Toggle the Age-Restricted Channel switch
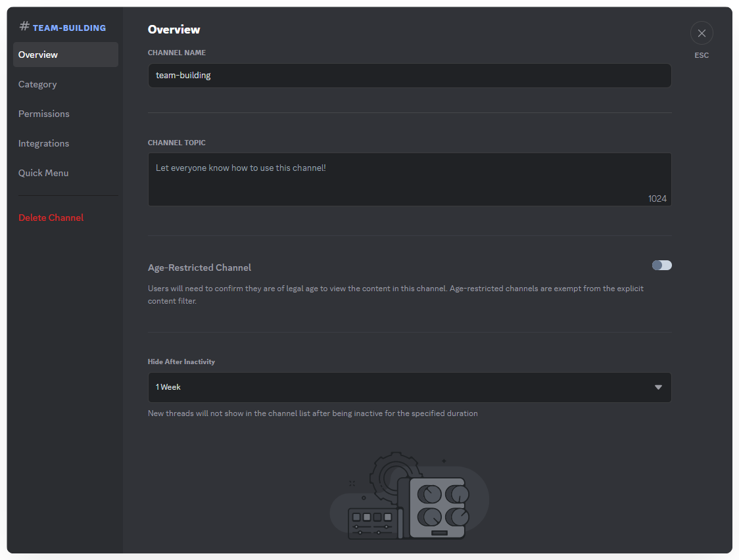Image resolution: width=739 pixels, height=560 pixels. click(x=661, y=266)
